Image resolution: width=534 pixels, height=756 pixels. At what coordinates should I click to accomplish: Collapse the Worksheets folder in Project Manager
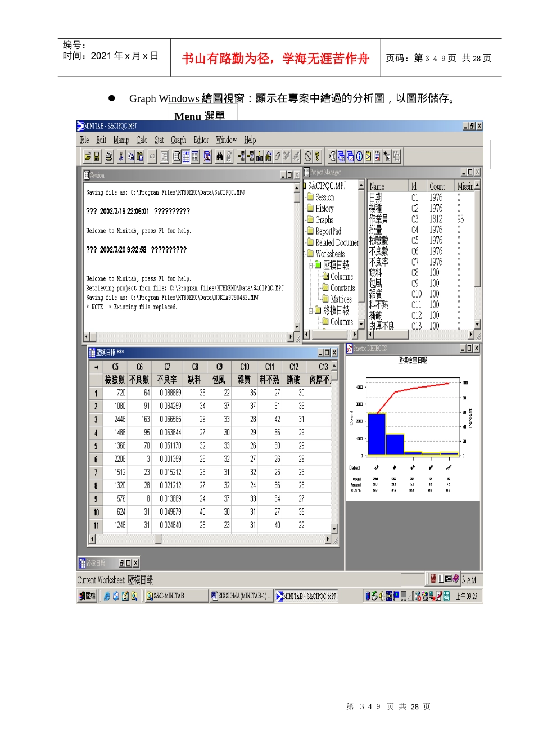pyautogui.click(x=304, y=254)
